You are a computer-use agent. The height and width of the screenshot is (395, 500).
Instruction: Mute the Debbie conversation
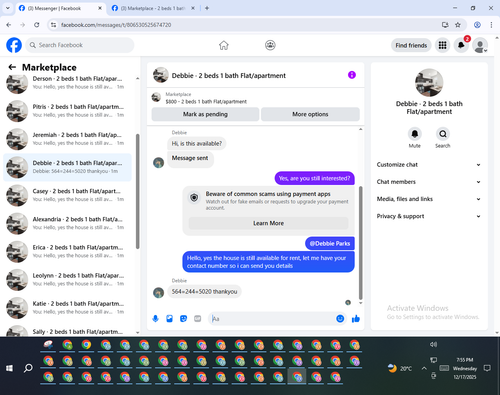pos(415,134)
